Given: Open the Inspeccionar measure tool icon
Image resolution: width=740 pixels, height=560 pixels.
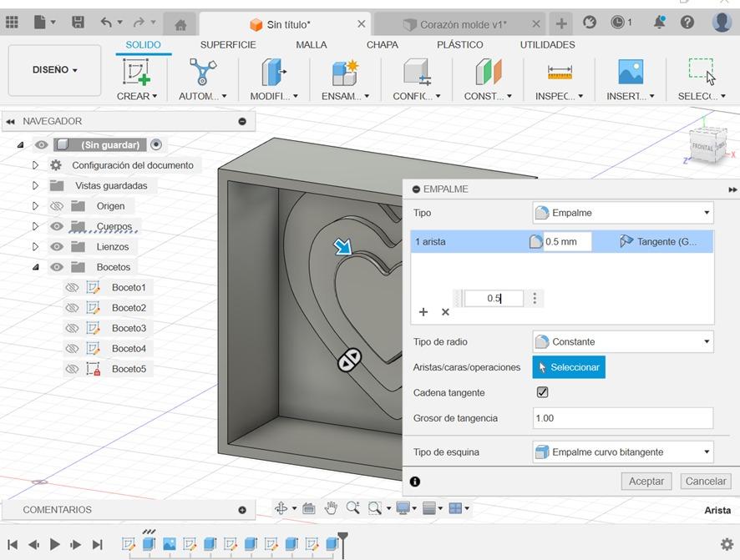Looking at the screenshot, I should coord(559,73).
